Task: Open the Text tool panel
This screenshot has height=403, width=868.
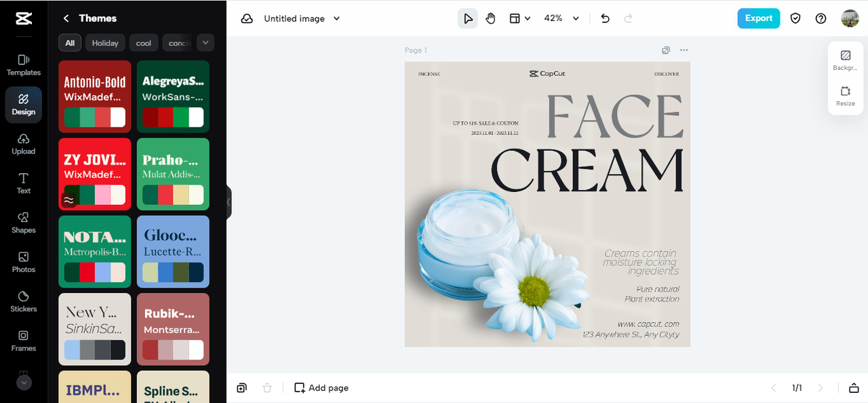Action: pyautogui.click(x=24, y=183)
